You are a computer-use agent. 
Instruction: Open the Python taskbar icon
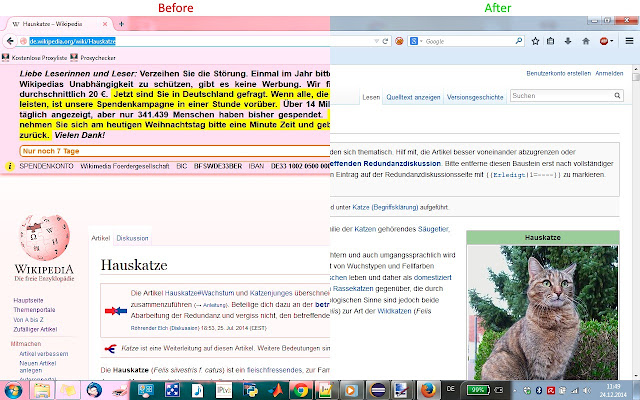click(x=250, y=391)
